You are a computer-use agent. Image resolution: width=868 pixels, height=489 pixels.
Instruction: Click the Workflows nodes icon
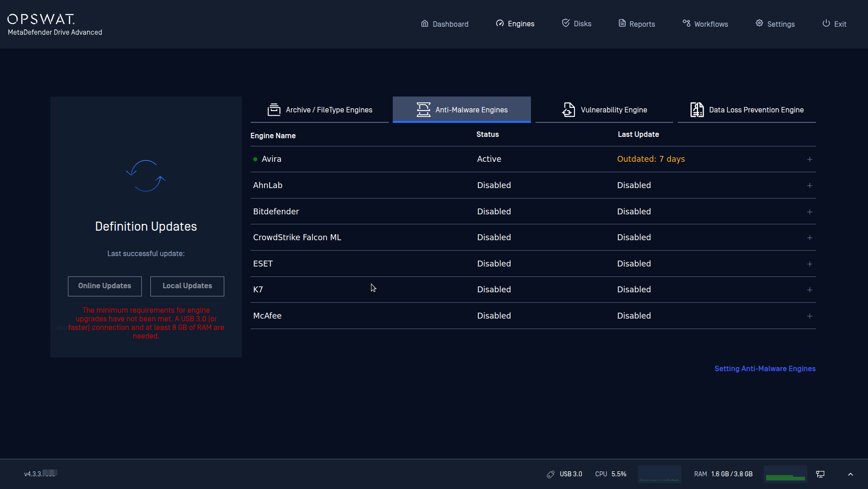coord(686,23)
